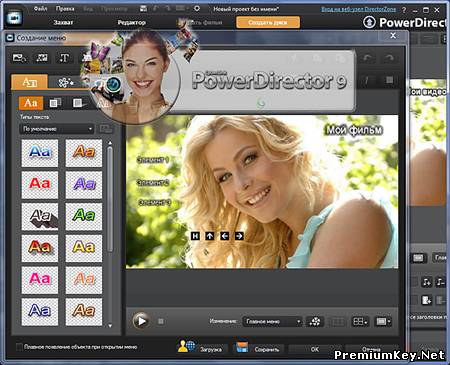
Task: Click the up-arrow navigation button in preview
Action: (x=210, y=236)
